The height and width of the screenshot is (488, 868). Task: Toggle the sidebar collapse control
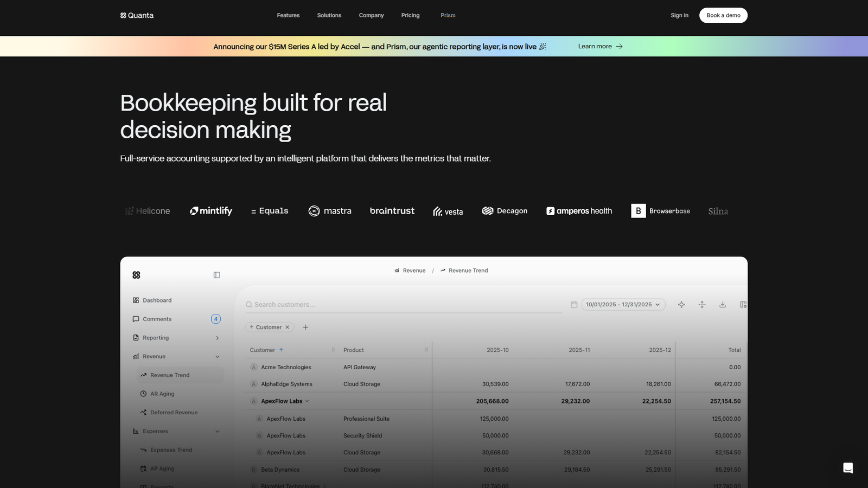pyautogui.click(x=216, y=274)
